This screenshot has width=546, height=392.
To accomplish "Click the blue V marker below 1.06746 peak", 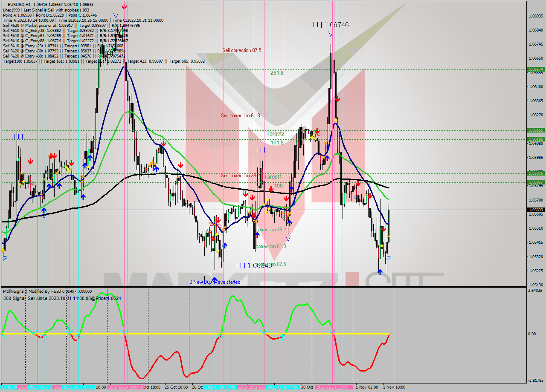I will (331, 34).
